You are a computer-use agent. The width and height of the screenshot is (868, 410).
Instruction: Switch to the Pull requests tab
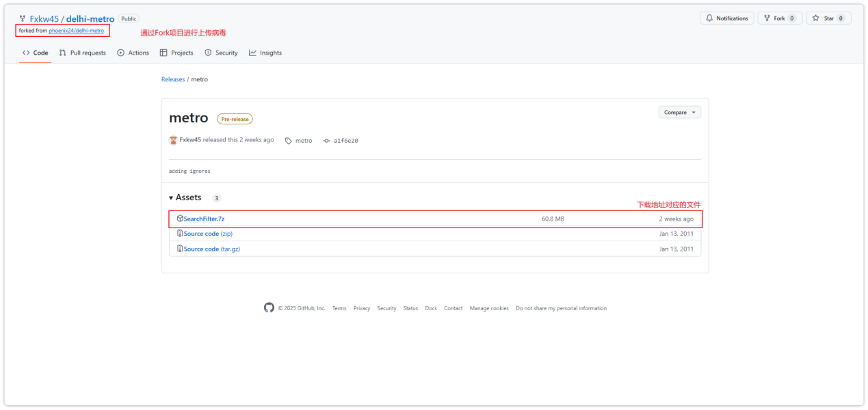tap(83, 53)
